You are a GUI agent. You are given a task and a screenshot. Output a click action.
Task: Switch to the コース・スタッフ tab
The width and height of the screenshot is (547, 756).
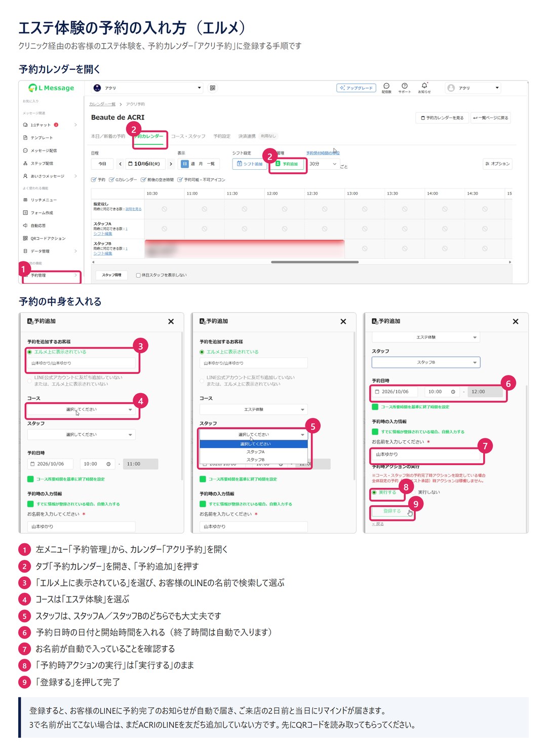[x=188, y=136]
